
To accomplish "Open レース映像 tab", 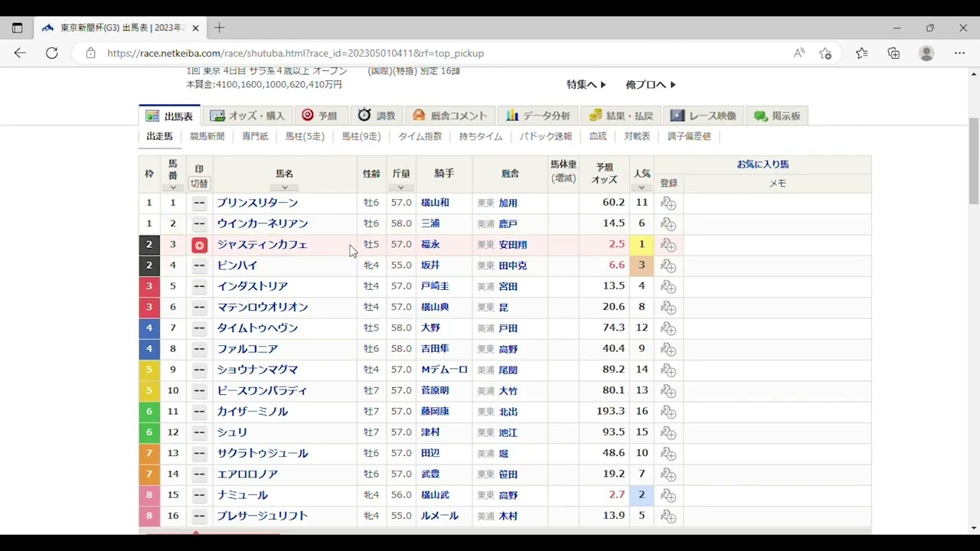I will (x=703, y=116).
